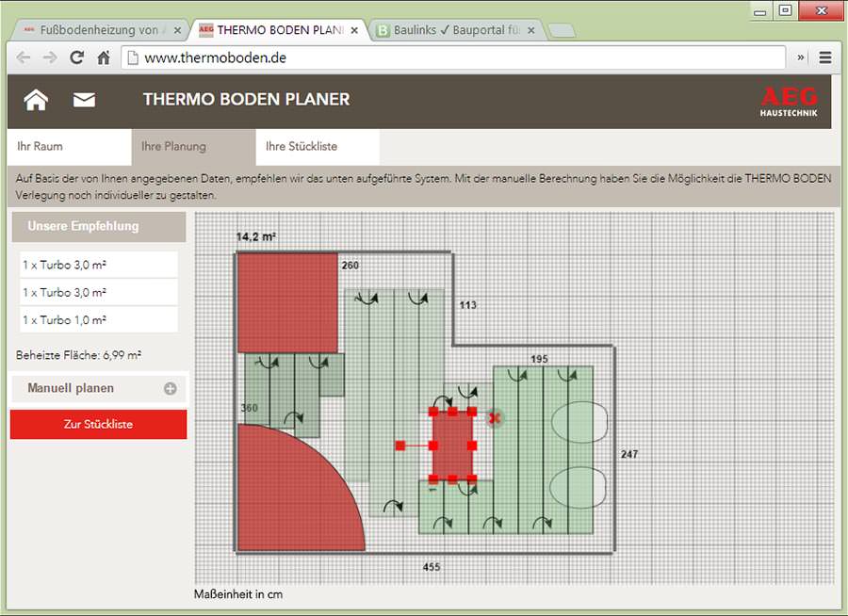Viewport: 848px width, 616px height.
Task: Click the rotation handle left of the selected obstacle
Action: pos(400,446)
